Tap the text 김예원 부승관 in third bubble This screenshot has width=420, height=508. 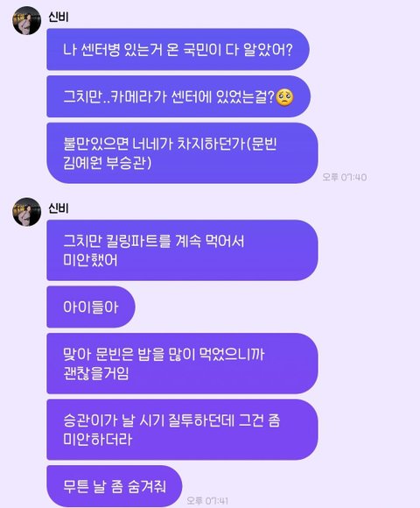click(108, 163)
